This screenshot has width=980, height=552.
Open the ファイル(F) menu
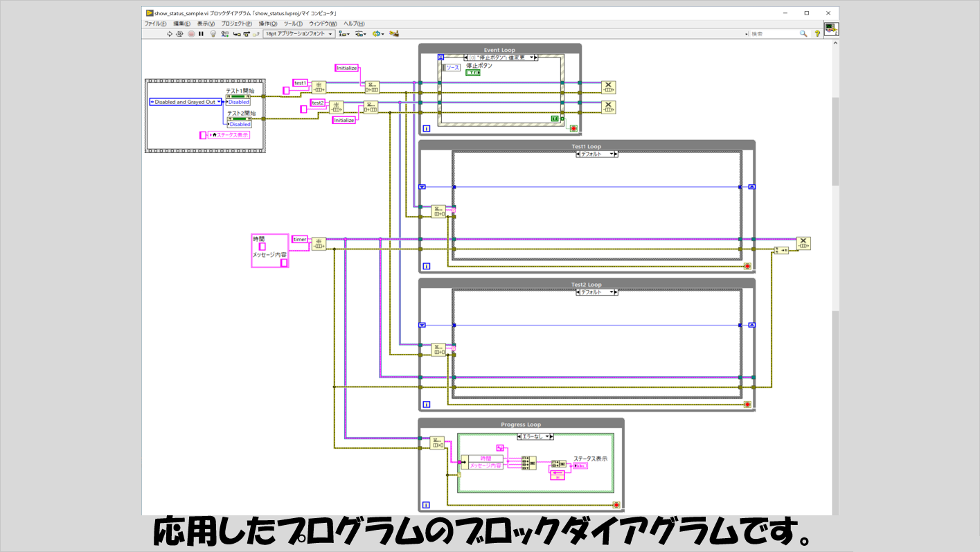click(155, 24)
